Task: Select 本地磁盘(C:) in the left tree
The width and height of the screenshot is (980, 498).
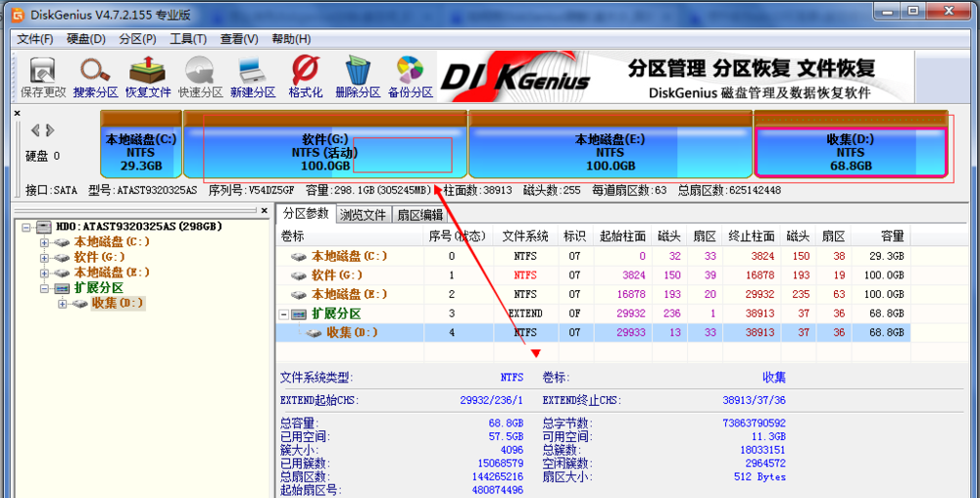Action: (x=112, y=242)
